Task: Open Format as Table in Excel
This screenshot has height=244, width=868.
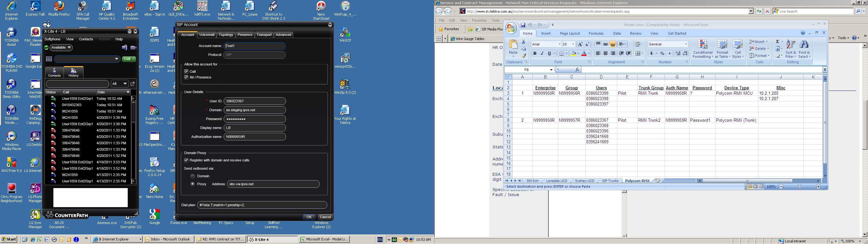Action: [722, 49]
